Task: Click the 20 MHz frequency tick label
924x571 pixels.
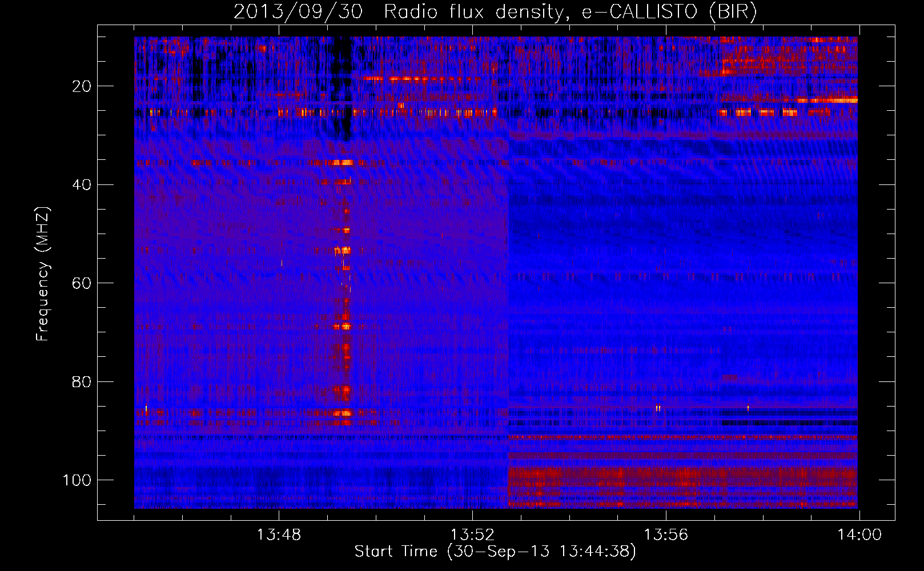Action: (82, 86)
